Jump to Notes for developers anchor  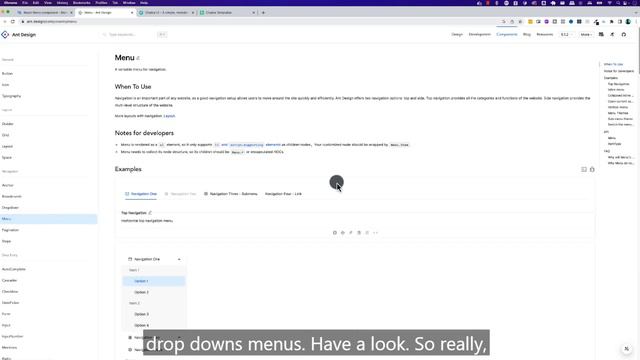619,71
